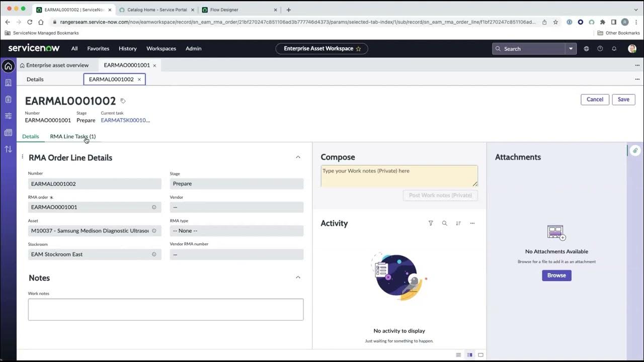Screen dimensions: 644x362
Task: Click the Activity filter funnel icon
Action: 431,223
